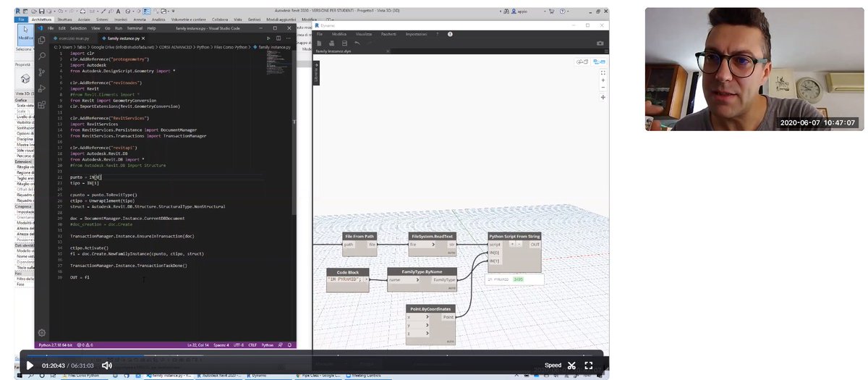Click Dynamo Zoom In plus icon
This screenshot has height=380, width=868.
[603, 80]
